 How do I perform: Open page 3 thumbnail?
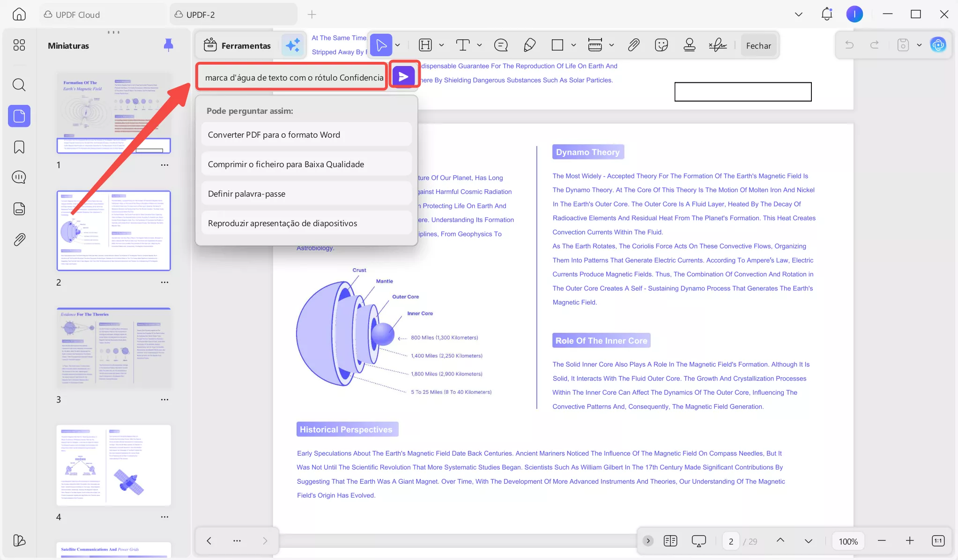(x=113, y=348)
